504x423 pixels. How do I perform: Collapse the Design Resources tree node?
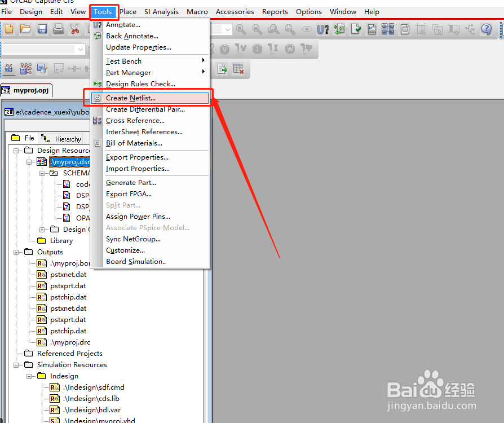click(16, 151)
